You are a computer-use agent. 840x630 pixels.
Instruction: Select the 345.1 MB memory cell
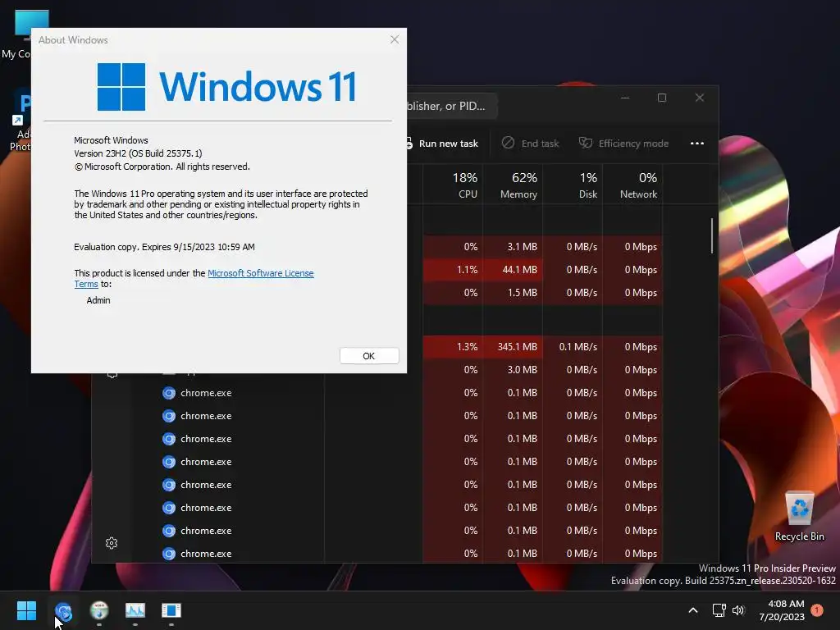[x=513, y=347]
